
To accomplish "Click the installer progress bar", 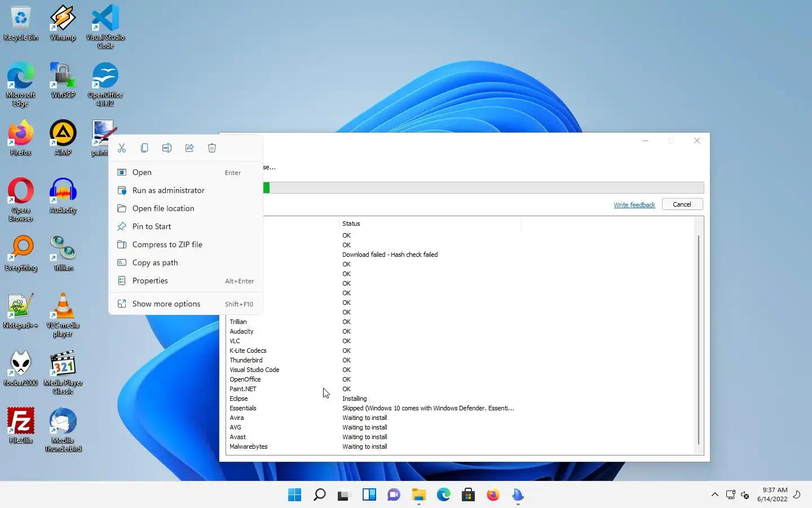I will (483, 188).
